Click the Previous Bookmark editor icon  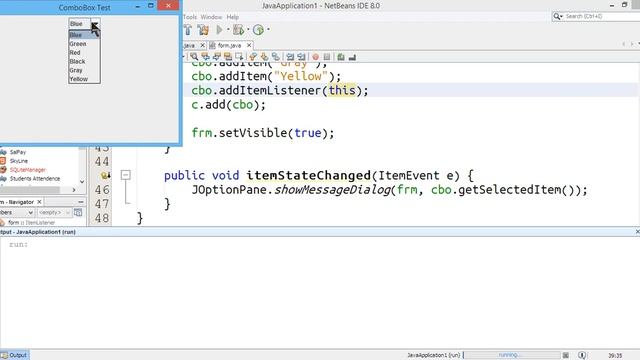tap(253, 57)
